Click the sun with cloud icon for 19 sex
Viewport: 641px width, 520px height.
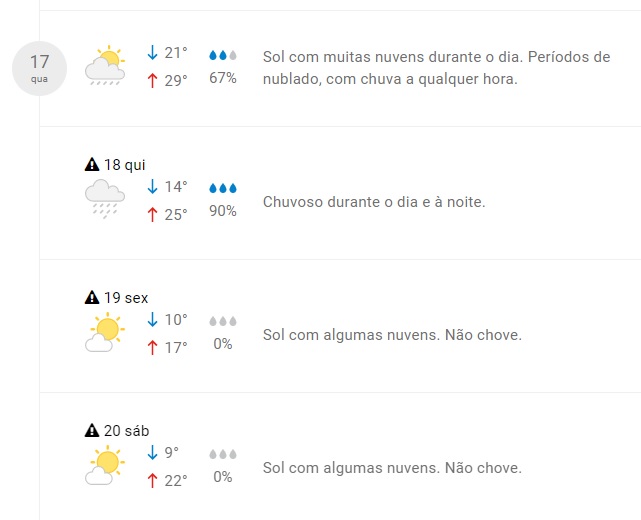pos(105,332)
